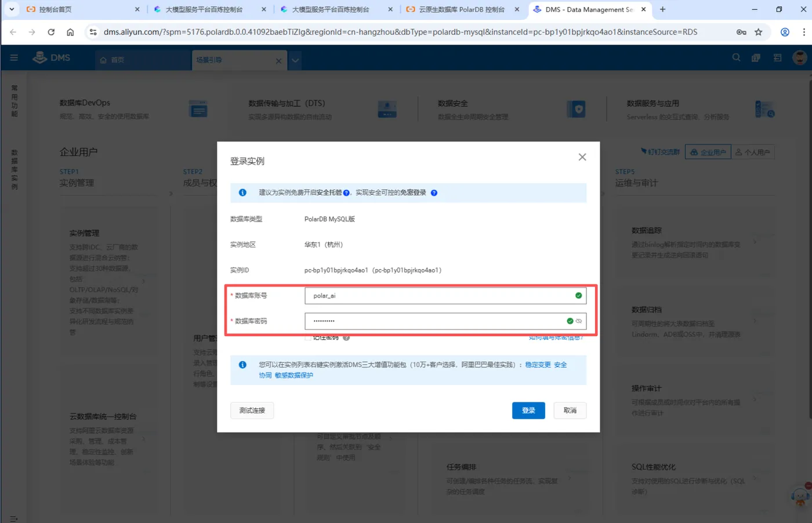Toggle password visibility eye icon
The image size is (812, 523).
(x=579, y=321)
